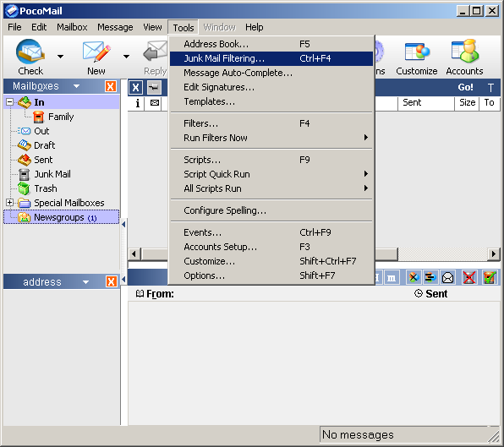Click the Customize toolbar icon
Image resolution: width=504 pixels, height=447 pixels.
point(417,52)
